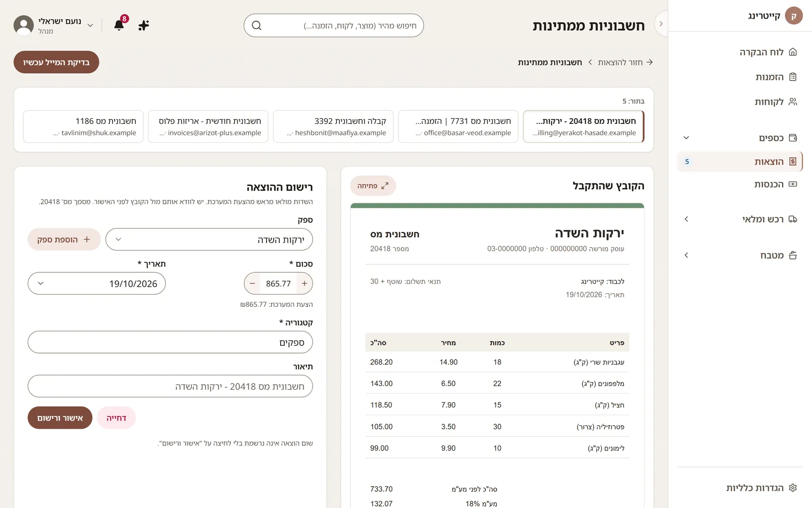812x508 pixels.
Task: Click the קייטרינג logo avatar
Action: (x=794, y=16)
